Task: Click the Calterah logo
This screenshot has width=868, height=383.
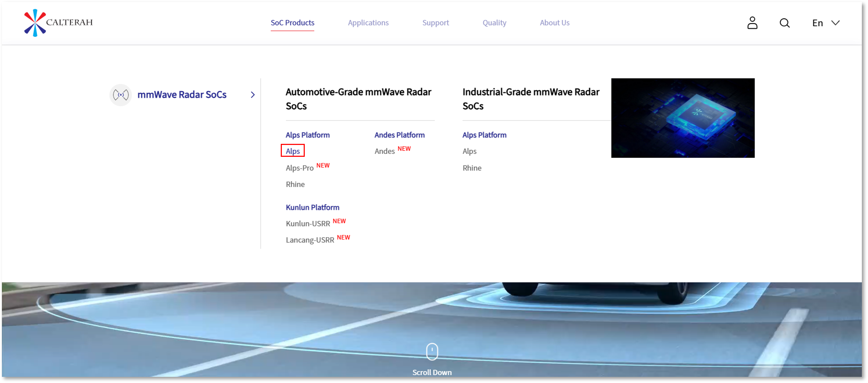Action: 58,22
